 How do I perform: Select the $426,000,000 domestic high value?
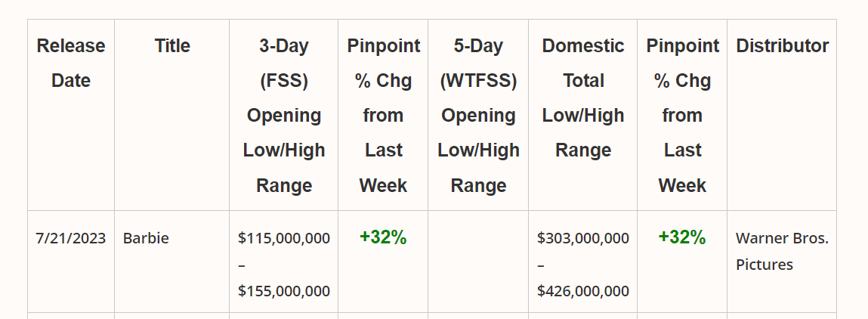[x=583, y=291]
